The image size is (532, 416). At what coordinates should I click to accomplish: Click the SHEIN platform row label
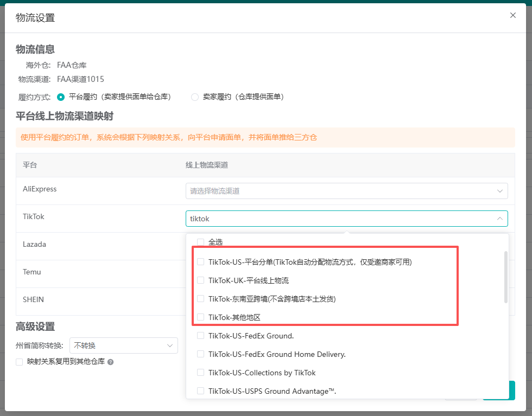click(x=33, y=300)
